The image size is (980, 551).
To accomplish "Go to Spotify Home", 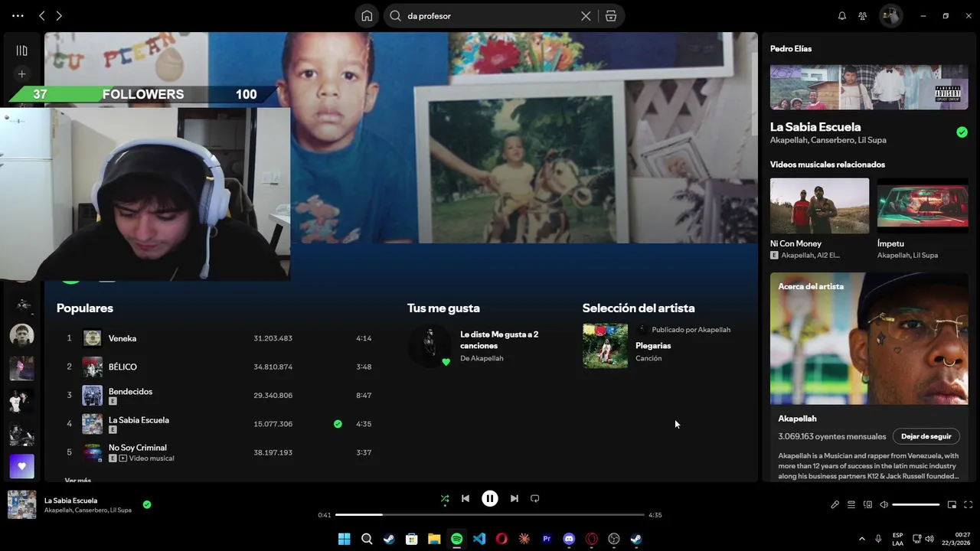I will click(367, 16).
